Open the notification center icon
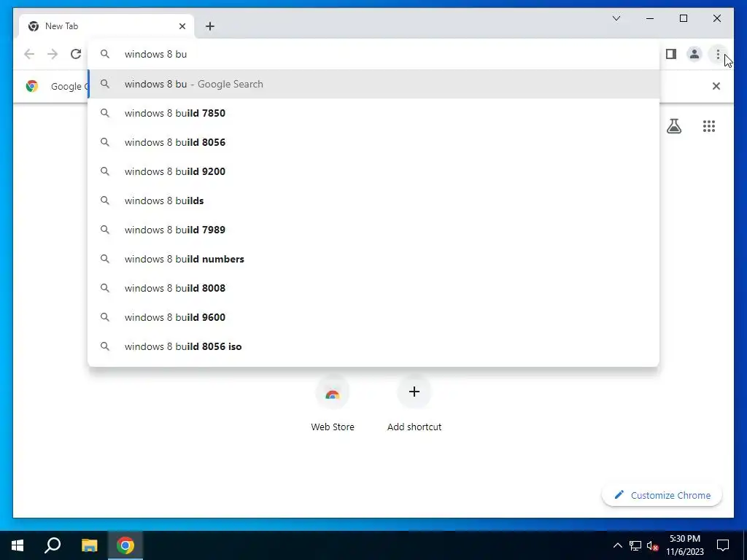The image size is (747, 560). click(723, 545)
